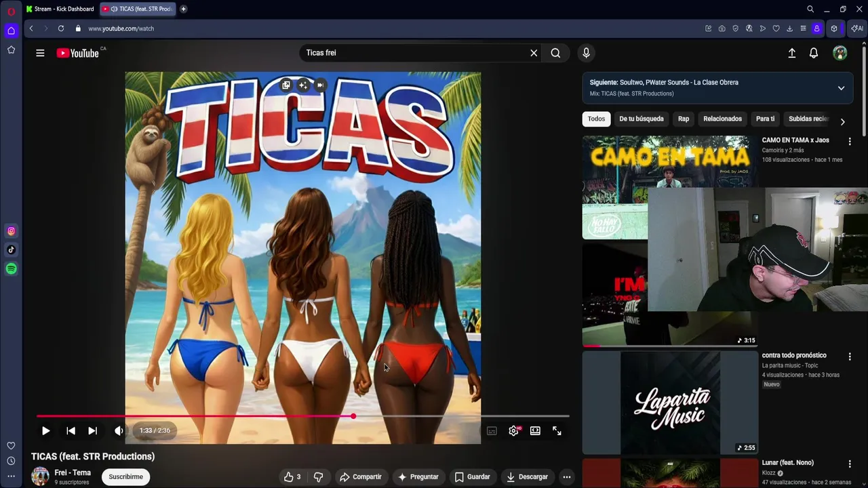Open Opera Aria AI button
The image size is (868, 488).
[x=857, y=28]
